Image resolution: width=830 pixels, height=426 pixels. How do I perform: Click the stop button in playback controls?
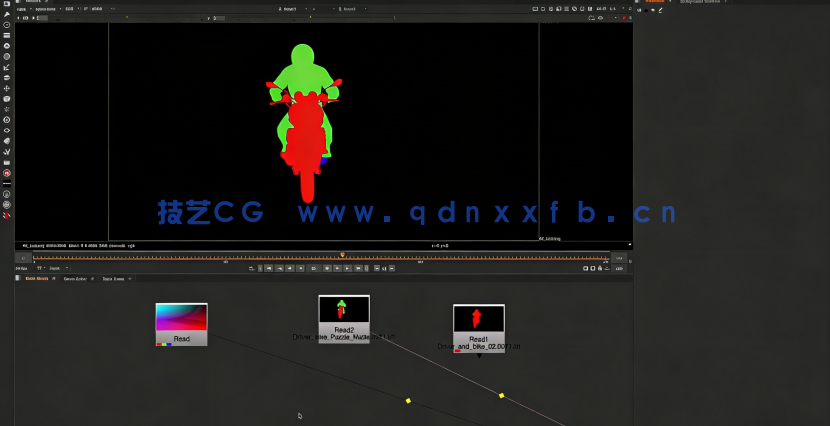click(314, 268)
